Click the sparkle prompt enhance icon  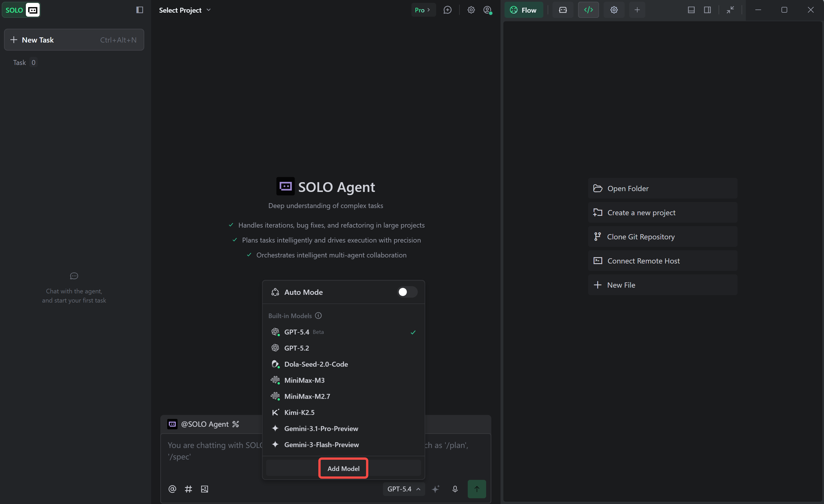(x=435, y=488)
